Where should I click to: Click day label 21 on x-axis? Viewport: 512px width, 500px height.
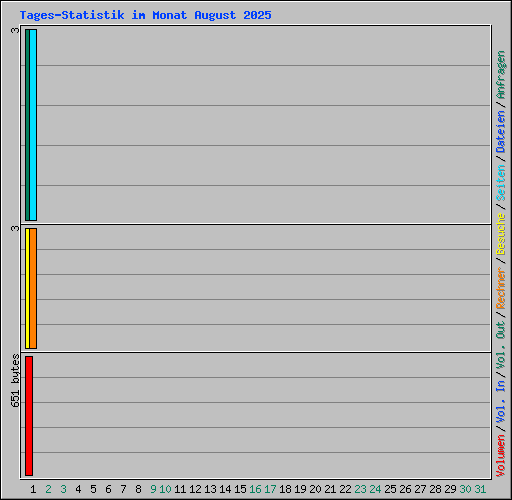[330, 489]
